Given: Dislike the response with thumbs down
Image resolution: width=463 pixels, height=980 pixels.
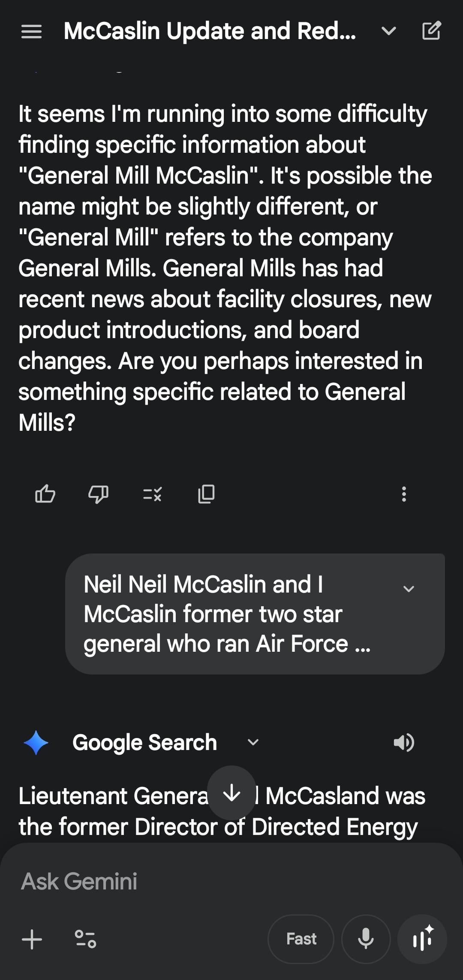Looking at the screenshot, I should [98, 494].
